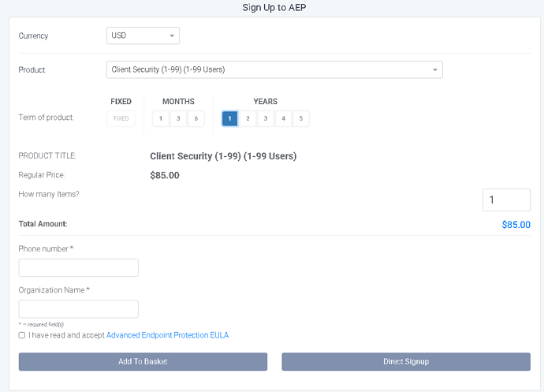Open the Advanced Endpoint Protection EULA link
The image size is (544, 392).
[167, 335]
